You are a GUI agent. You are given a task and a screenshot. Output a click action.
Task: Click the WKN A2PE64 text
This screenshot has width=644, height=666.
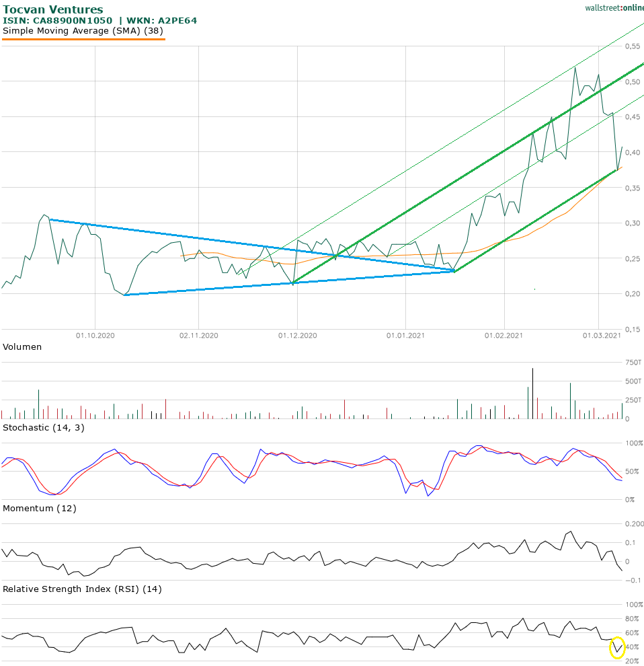[x=162, y=20]
